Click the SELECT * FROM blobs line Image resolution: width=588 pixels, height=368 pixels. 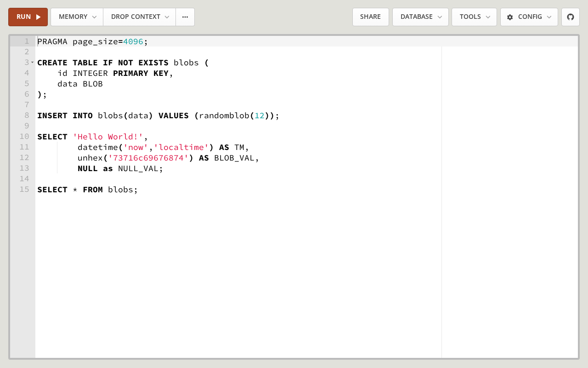point(87,190)
